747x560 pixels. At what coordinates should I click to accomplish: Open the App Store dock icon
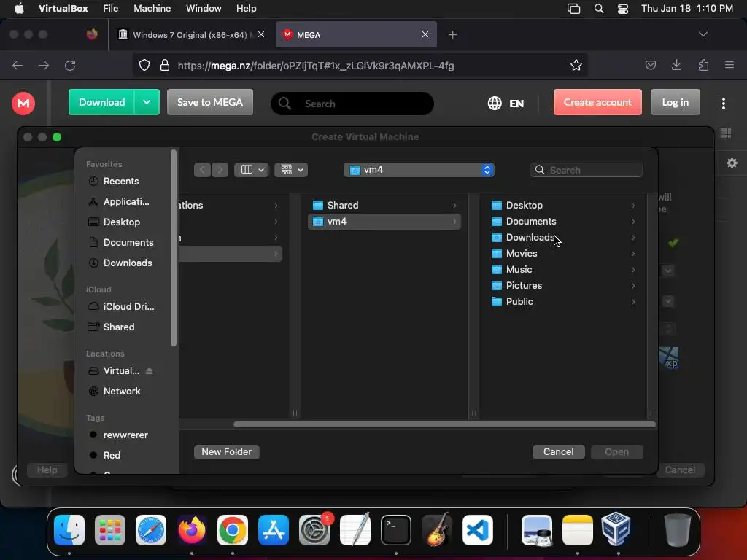point(274,529)
